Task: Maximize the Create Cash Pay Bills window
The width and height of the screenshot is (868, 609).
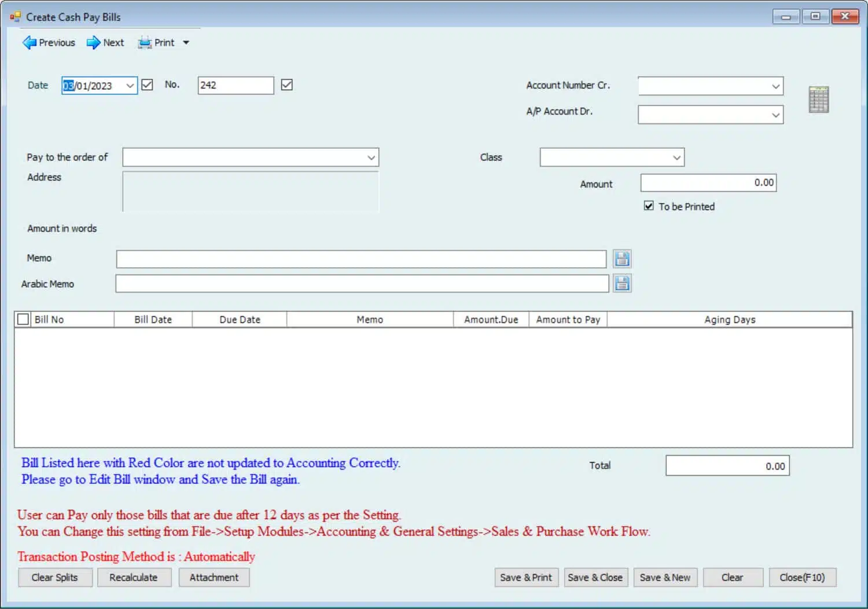Action: tap(815, 17)
